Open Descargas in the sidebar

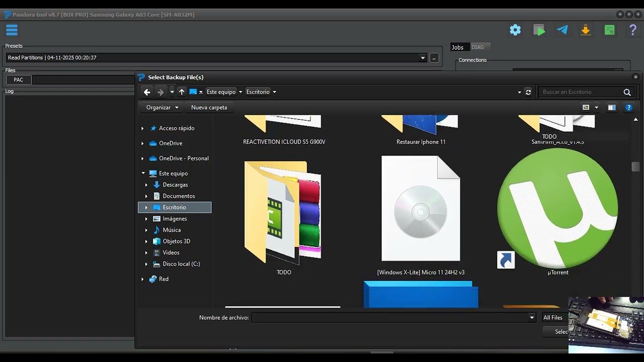(x=175, y=185)
